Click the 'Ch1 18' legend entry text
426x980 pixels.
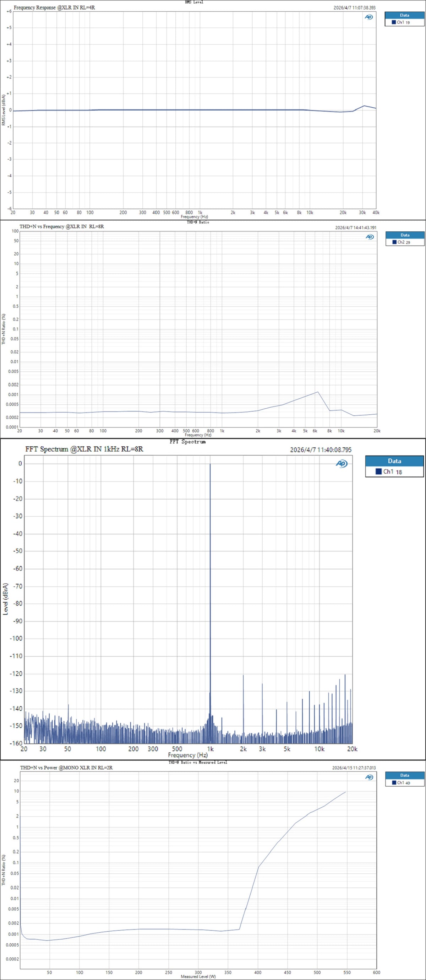point(393,472)
